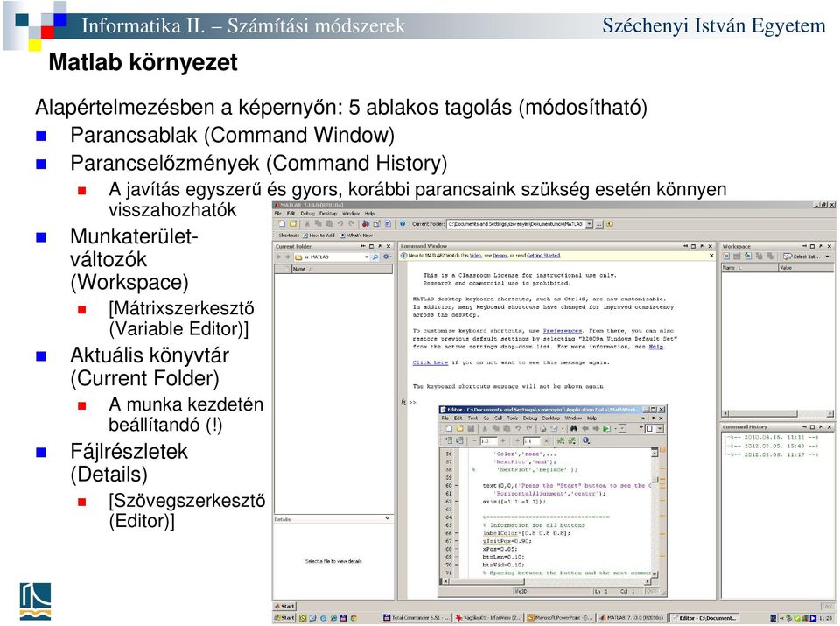Collapse the Details panel chevron

pyautogui.click(x=387, y=518)
